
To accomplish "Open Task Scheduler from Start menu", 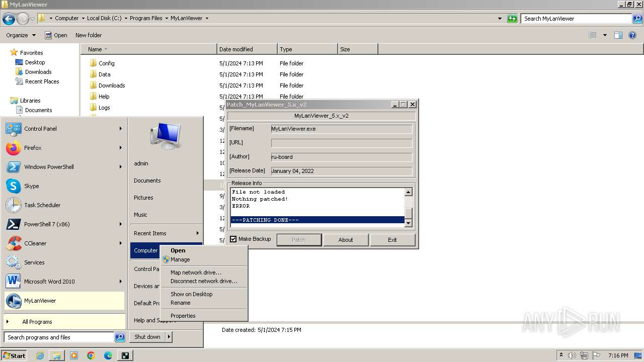I will point(64,205).
